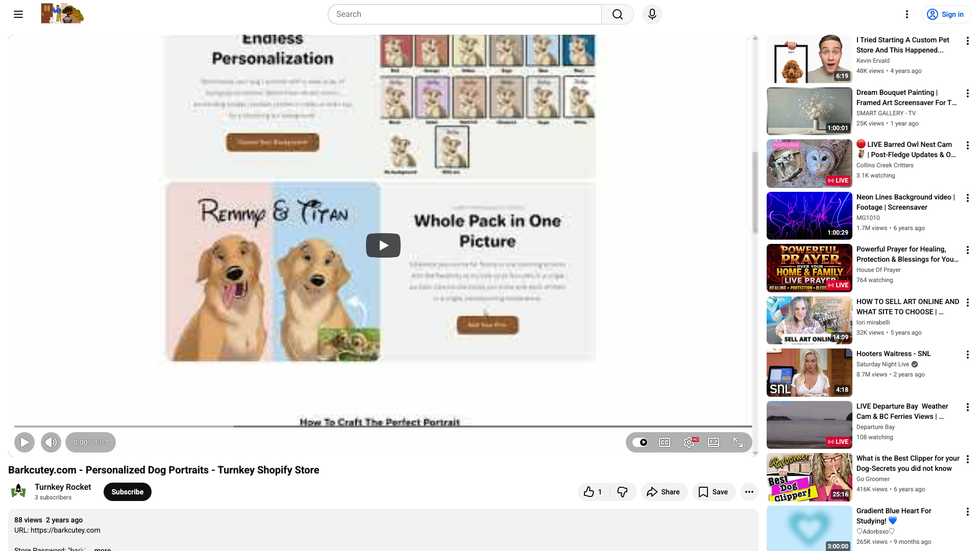Expand the description with ...more

(102, 549)
